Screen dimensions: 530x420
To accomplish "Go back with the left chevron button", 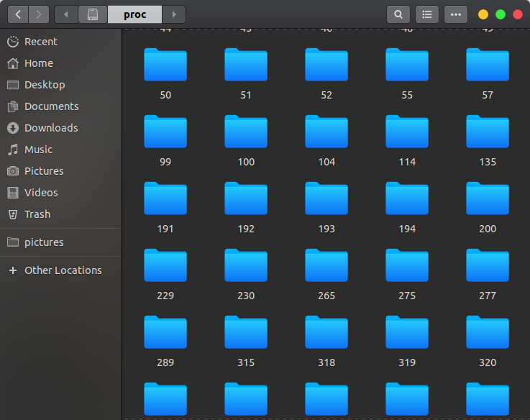I will (18, 14).
